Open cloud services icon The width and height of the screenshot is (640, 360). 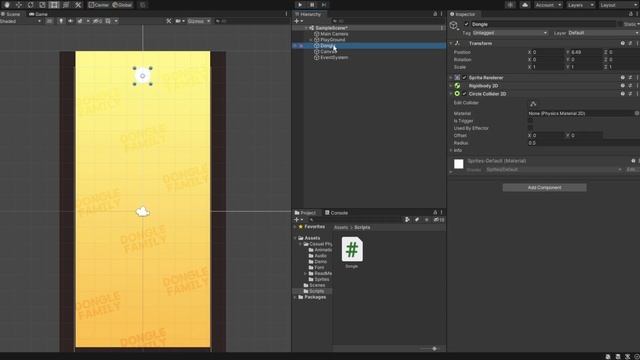click(x=525, y=5)
